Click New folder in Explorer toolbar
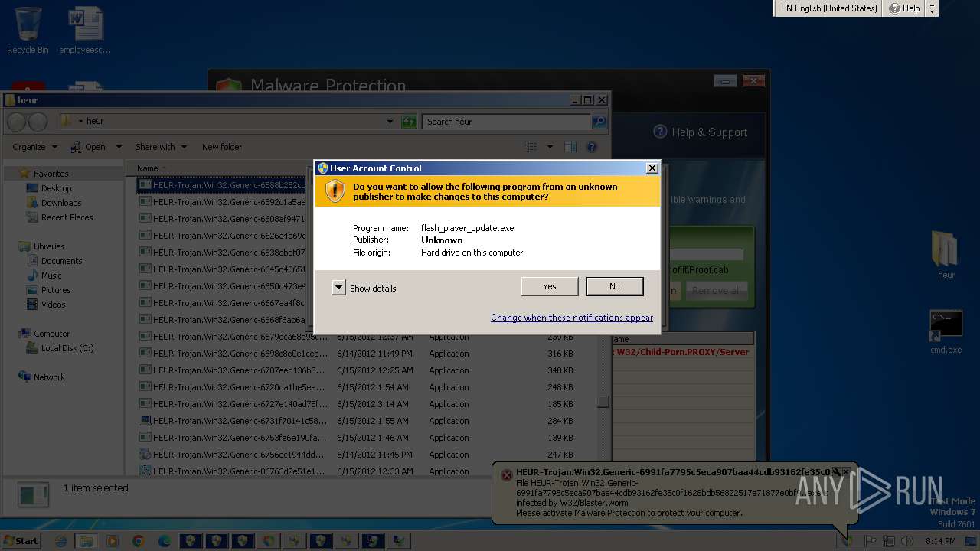Screen dimensions: 980x551 [222, 147]
